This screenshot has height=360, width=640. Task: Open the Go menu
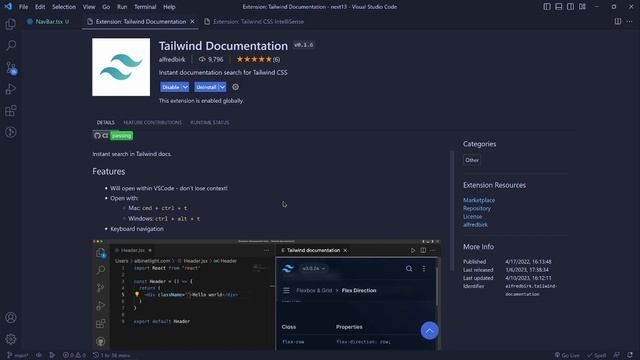pyautogui.click(x=106, y=7)
